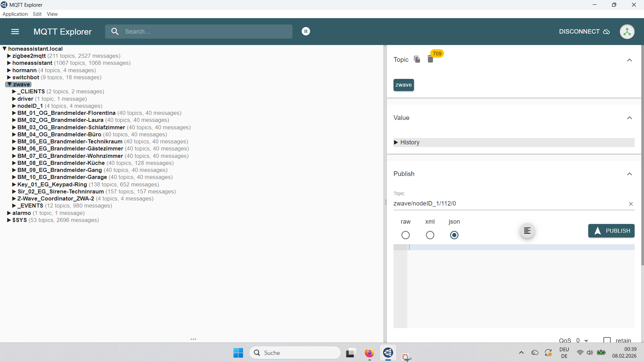Open the volume control in tray
The image size is (644, 362).
tap(590, 353)
